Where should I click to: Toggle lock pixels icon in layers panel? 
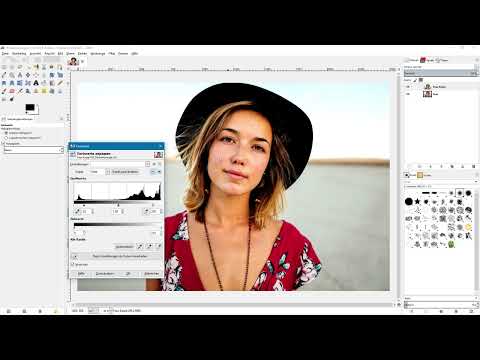click(415, 80)
